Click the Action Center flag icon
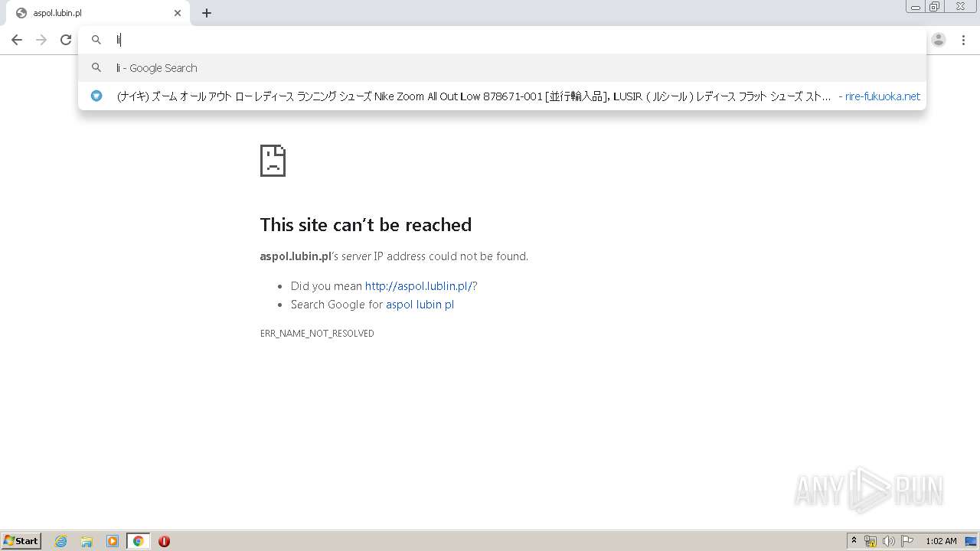The height and width of the screenshot is (551, 980). coord(907,541)
